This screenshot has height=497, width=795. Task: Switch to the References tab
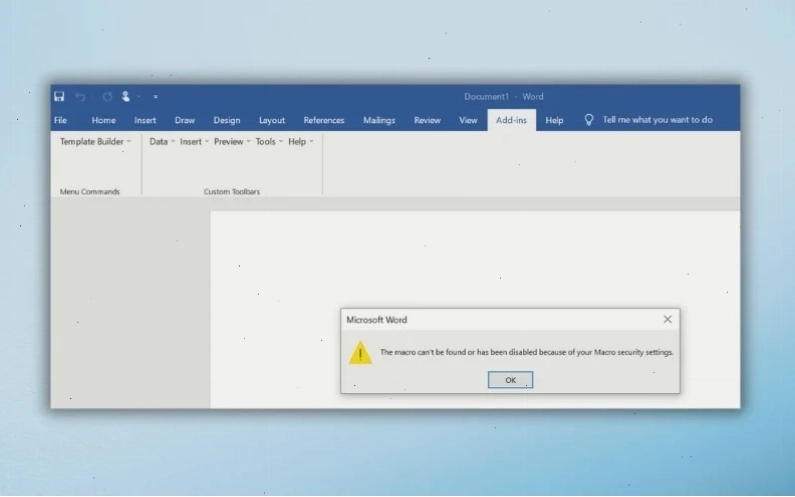(323, 120)
